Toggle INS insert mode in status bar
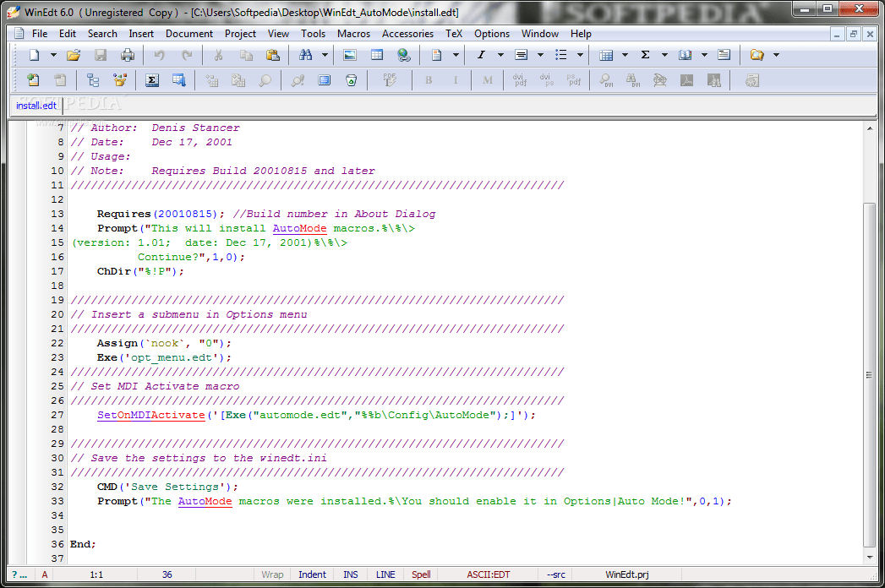 click(x=351, y=574)
